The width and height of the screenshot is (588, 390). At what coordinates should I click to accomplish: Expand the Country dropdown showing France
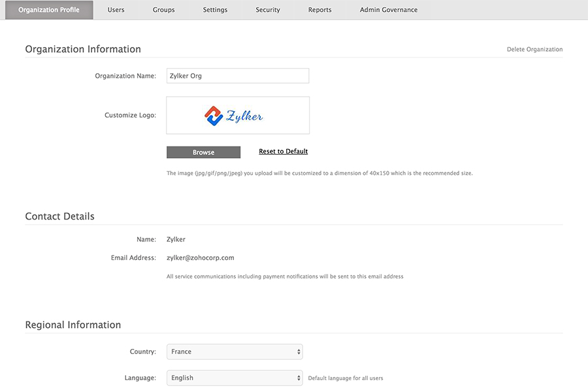[x=235, y=351]
